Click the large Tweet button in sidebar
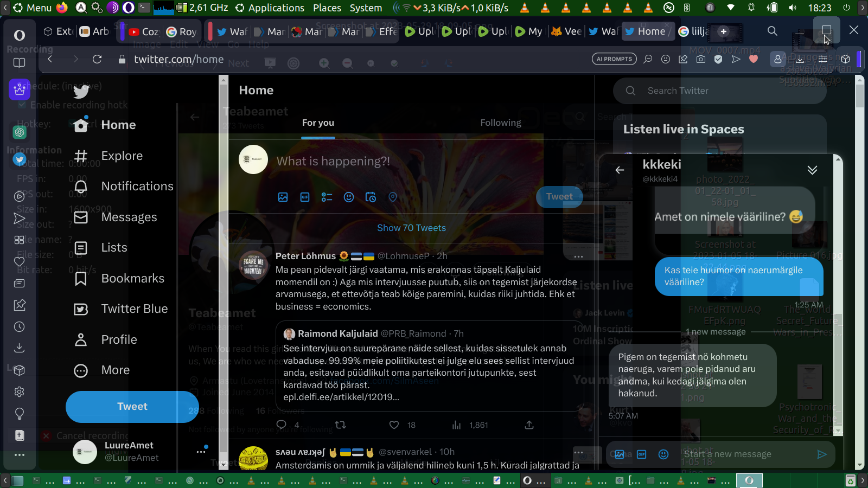This screenshot has width=868, height=488. click(132, 407)
